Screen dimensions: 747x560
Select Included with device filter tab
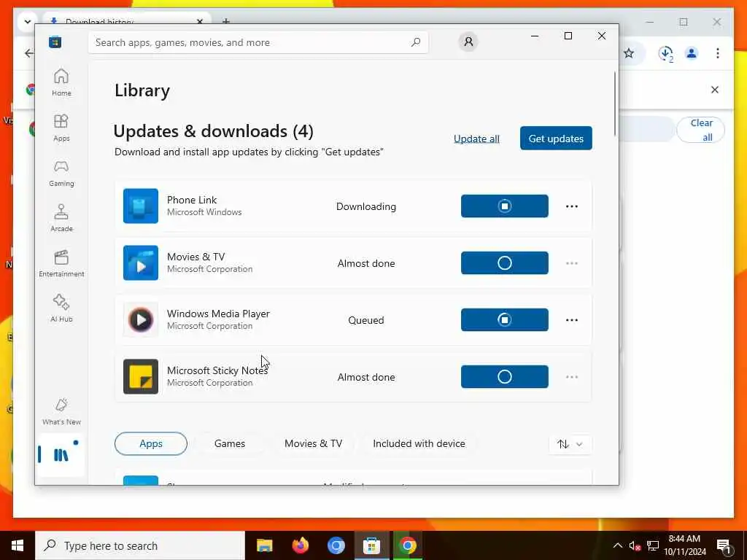(x=419, y=443)
